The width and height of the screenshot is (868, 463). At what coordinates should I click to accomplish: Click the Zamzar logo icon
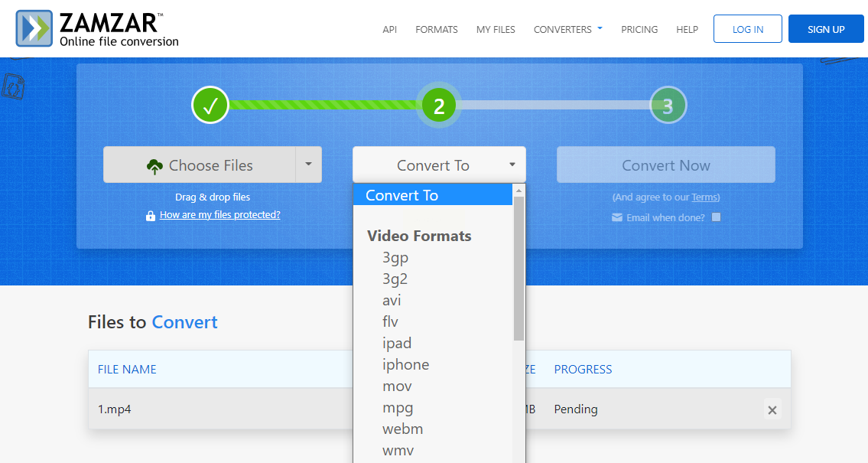tap(34, 28)
